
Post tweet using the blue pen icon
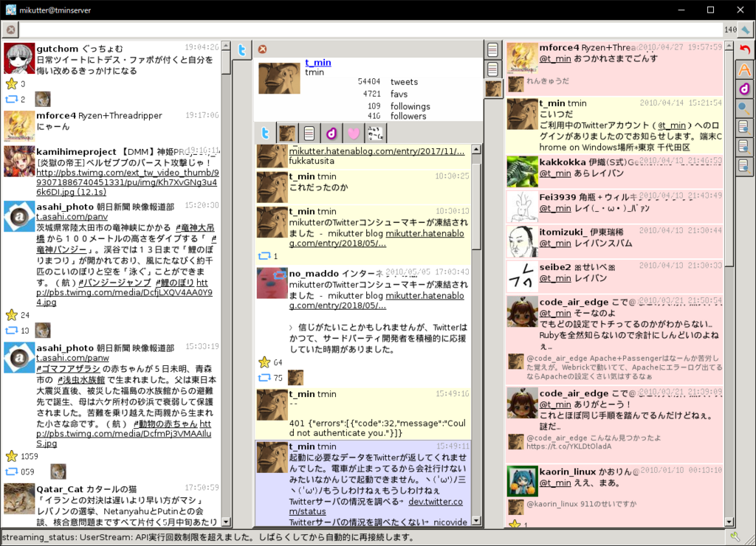coord(745,30)
